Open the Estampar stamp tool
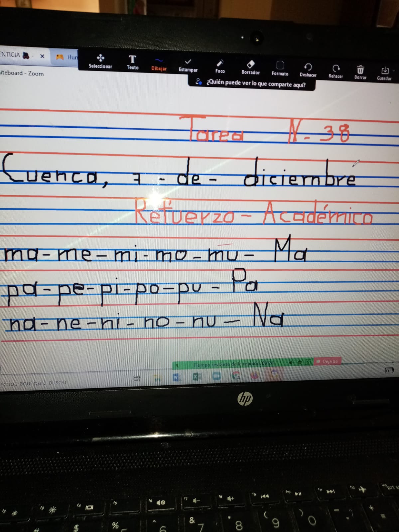This screenshot has width=399, height=532. [x=188, y=65]
